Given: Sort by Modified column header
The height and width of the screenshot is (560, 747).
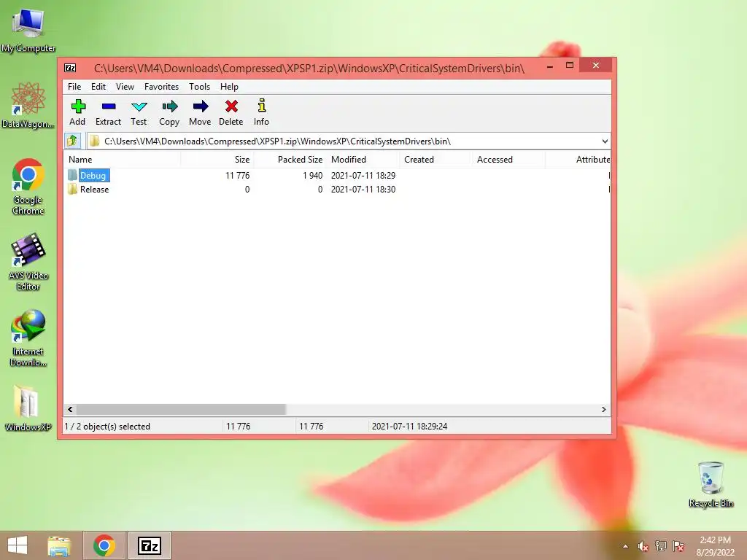Looking at the screenshot, I should 363,160.
